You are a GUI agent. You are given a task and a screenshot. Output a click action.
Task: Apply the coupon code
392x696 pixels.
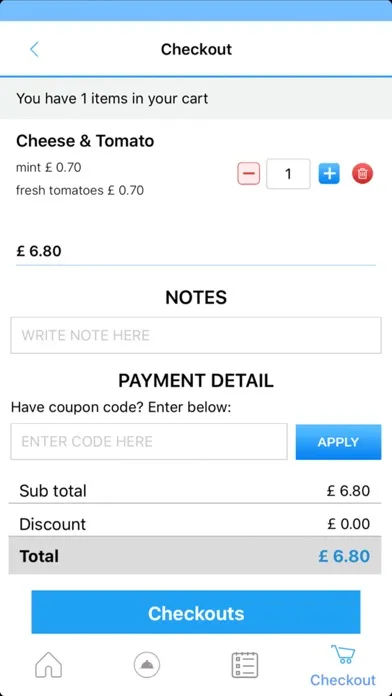tap(338, 442)
